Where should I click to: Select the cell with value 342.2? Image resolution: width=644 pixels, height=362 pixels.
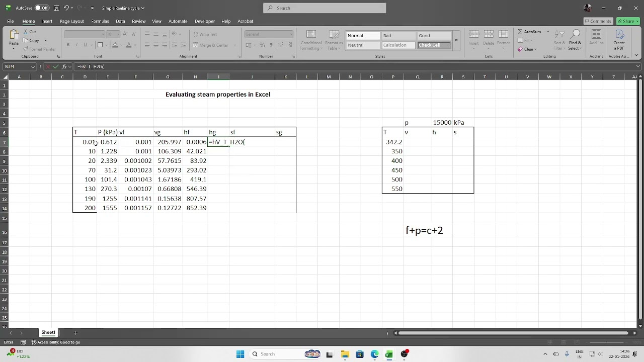click(393, 142)
